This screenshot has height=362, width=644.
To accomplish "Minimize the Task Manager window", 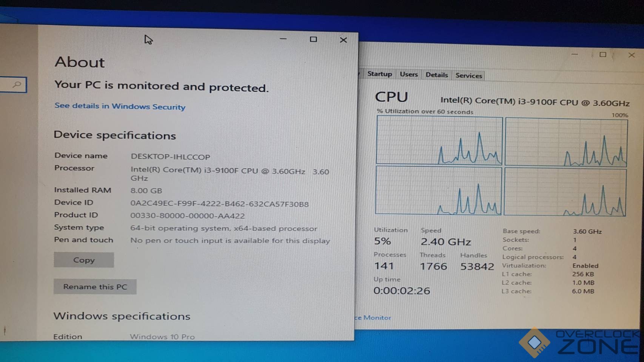I will (575, 54).
